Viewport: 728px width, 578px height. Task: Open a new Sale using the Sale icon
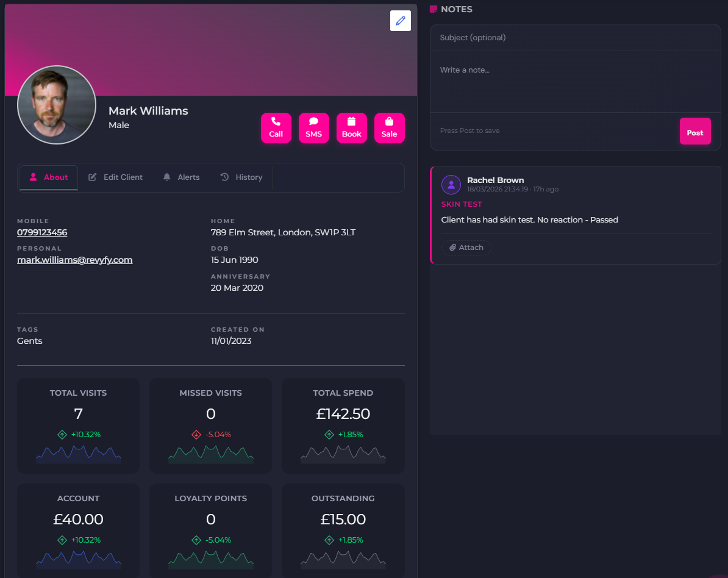pos(389,121)
